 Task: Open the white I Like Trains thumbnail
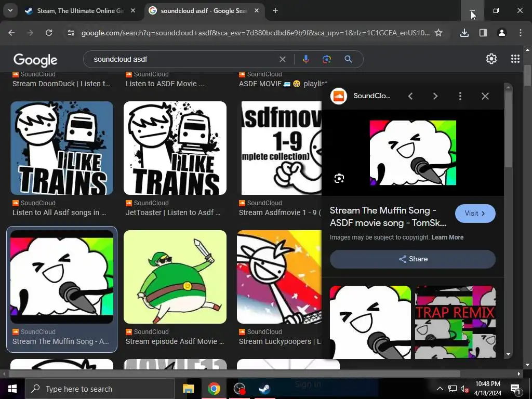(175, 148)
